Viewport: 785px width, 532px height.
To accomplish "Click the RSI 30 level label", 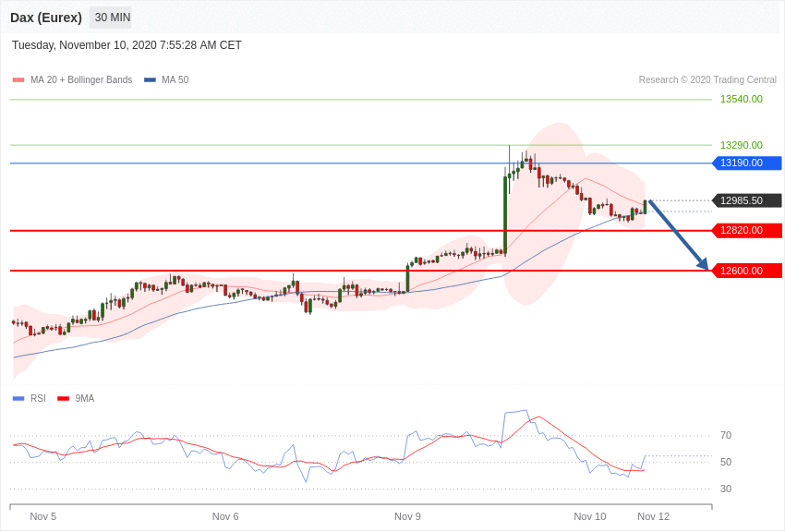I will coord(726,489).
